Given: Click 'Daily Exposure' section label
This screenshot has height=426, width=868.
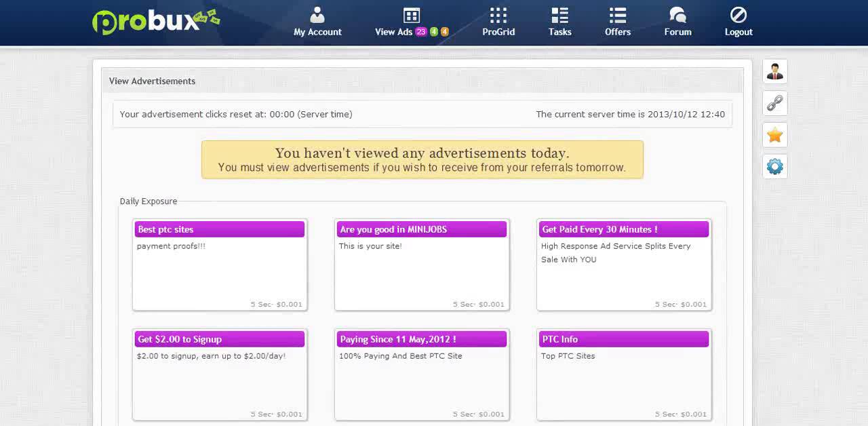Looking at the screenshot, I should [149, 201].
